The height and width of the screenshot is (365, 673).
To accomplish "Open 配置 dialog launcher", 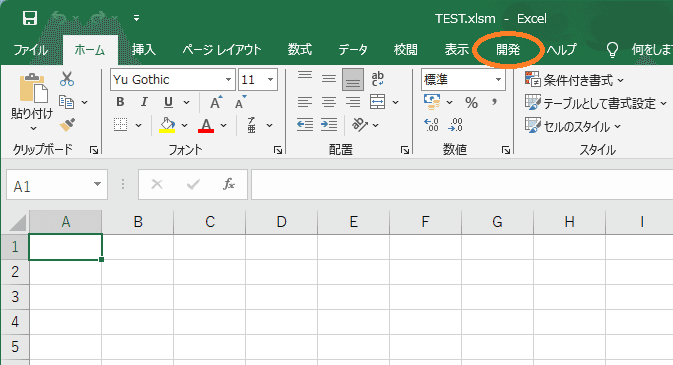I will (x=405, y=150).
